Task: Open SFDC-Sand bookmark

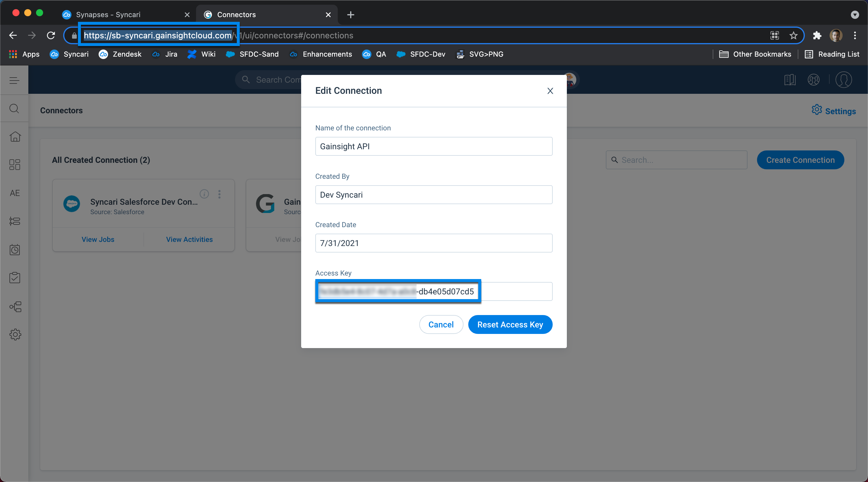Action: coord(252,54)
